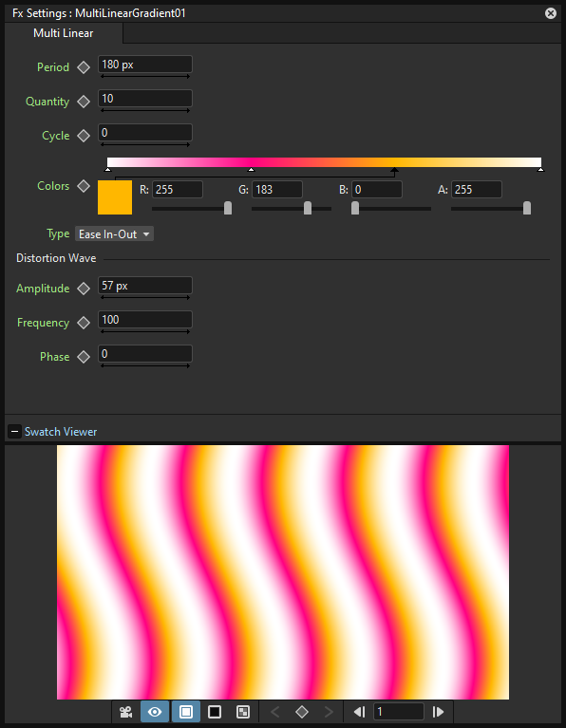Image resolution: width=566 pixels, height=728 pixels.
Task: Toggle the eye preview icon
Action: (x=155, y=712)
